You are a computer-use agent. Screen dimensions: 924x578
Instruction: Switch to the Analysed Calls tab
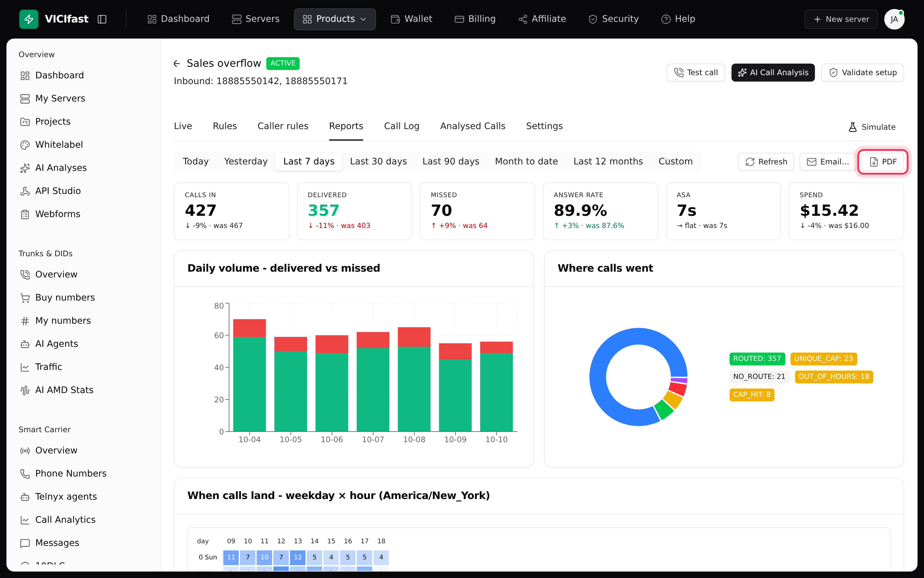[473, 126]
